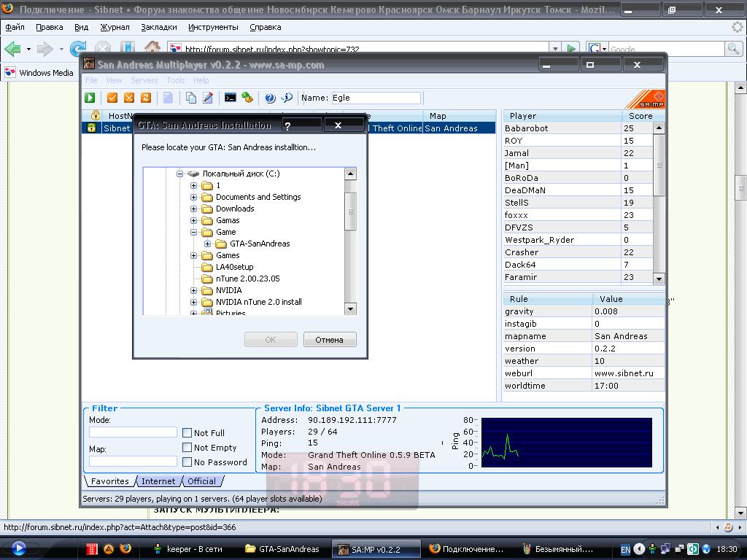Click the SA:MP logo in the toolbar corner

point(645,99)
